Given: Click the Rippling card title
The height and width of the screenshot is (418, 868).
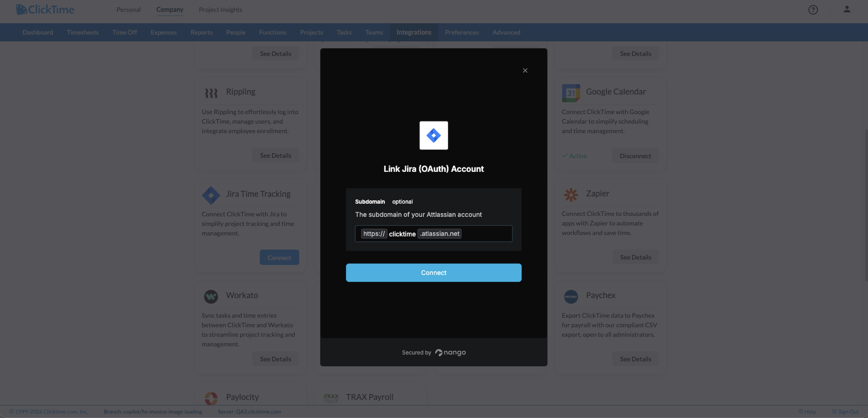Looking at the screenshot, I should [x=240, y=92].
